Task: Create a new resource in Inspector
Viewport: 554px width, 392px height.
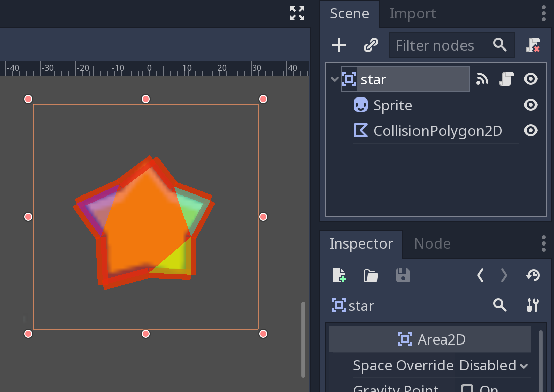Action: point(339,275)
